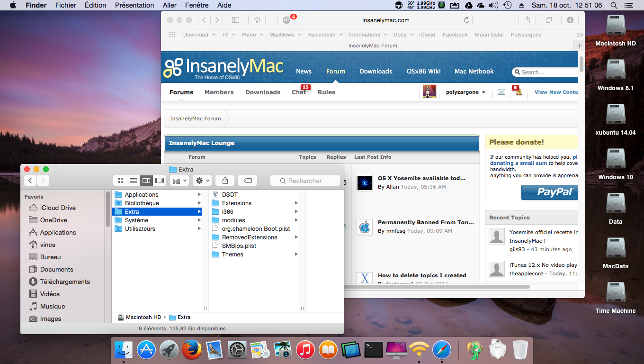Open the forum Chat tab
This screenshot has width=644, height=364.
coord(299,92)
